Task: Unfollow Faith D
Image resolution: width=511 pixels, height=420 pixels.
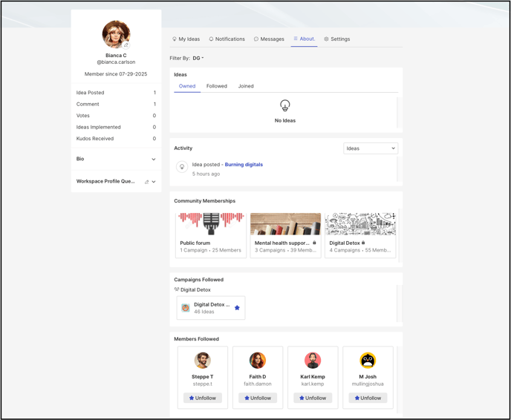Action: coord(258,398)
